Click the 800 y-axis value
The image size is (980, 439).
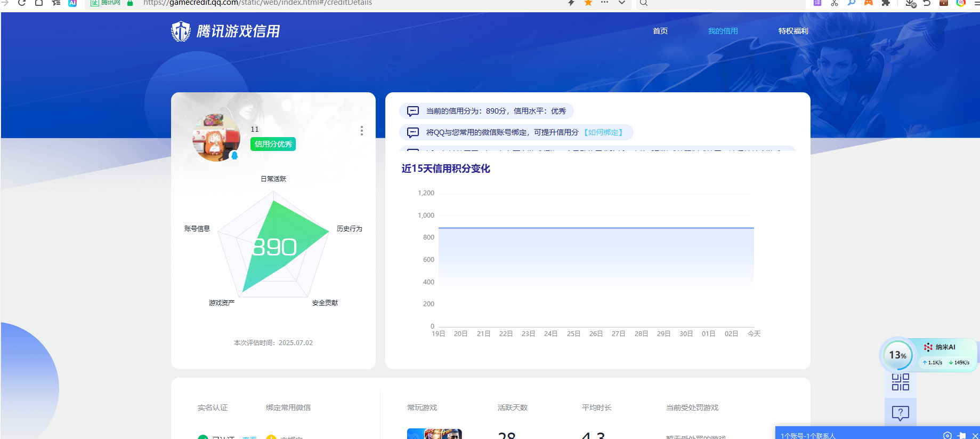pyautogui.click(x=428, y=237)
